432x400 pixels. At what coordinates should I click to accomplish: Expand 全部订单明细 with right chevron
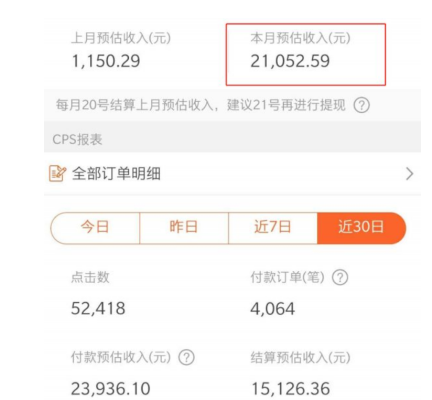coord(410,174)
